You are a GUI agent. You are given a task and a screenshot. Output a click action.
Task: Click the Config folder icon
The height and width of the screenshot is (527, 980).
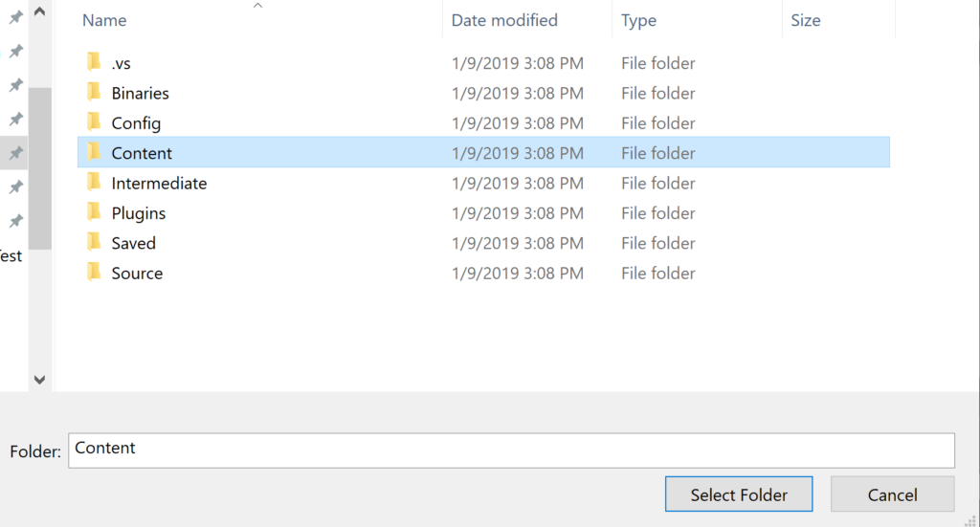[x=94, y=122]
